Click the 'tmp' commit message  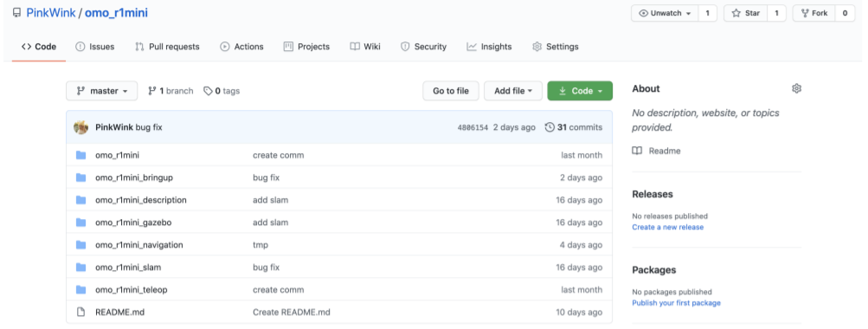(x=260, y=245)
